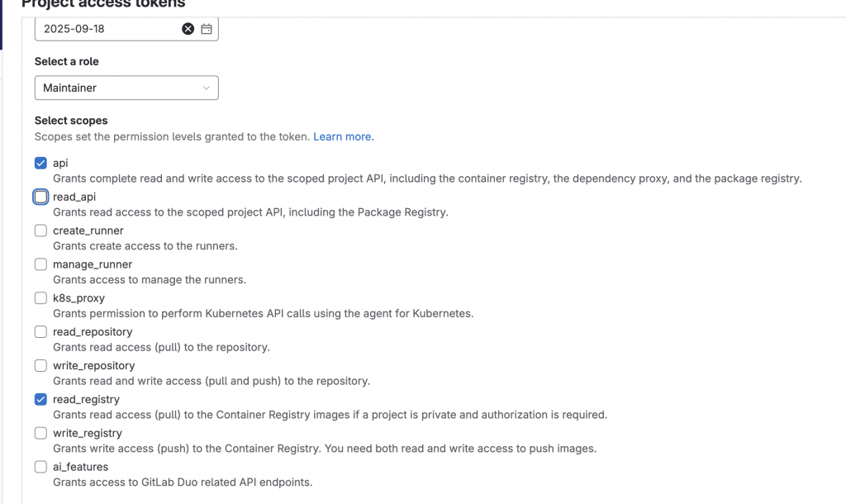Open the calendar date picker icon

click(207, 29)
